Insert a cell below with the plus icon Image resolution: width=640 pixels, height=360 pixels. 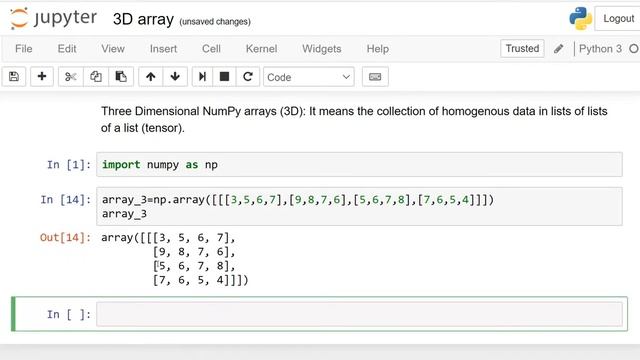(x=42, y=77)
